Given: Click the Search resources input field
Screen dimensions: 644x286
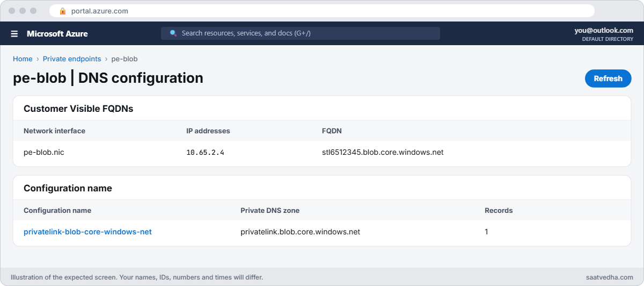Looking at the screenshot, I should [x=301, y=33].
